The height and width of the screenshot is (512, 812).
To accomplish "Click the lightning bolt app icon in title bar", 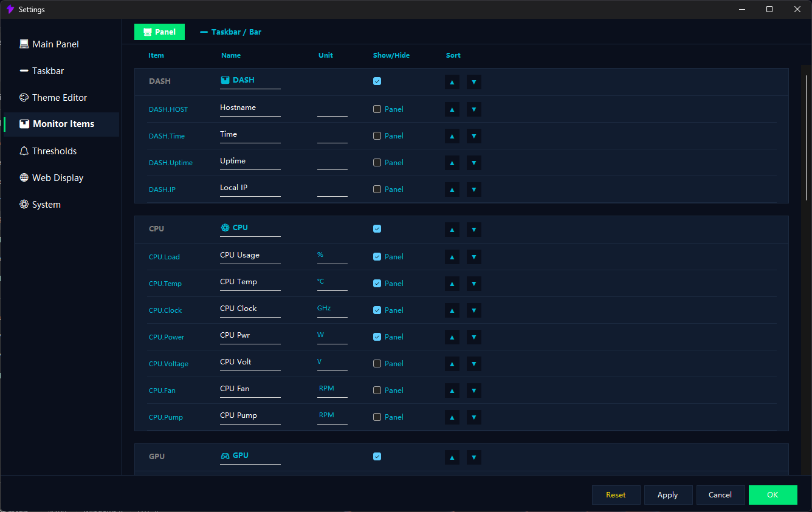I will pos(10,9).
